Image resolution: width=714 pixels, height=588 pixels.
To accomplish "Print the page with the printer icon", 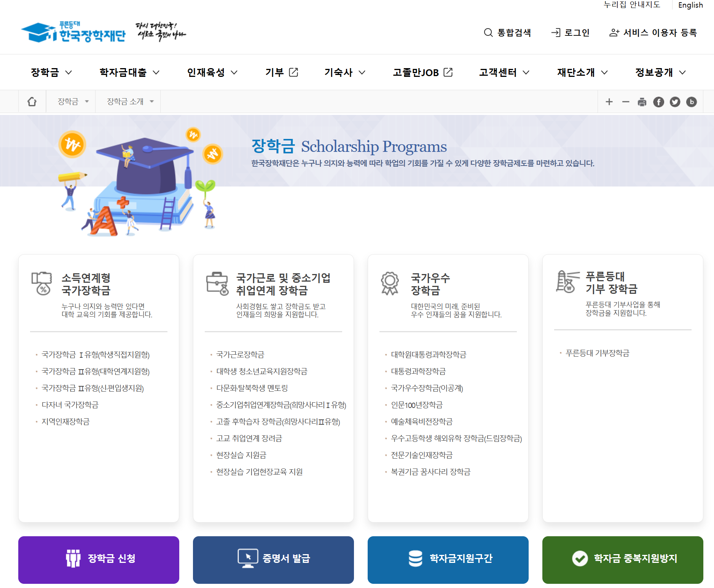I will [642, 102].
